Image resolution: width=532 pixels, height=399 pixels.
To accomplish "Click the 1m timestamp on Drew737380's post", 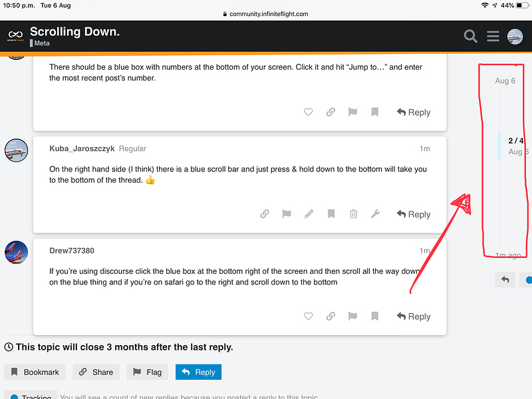I will (x=425, y=251).
